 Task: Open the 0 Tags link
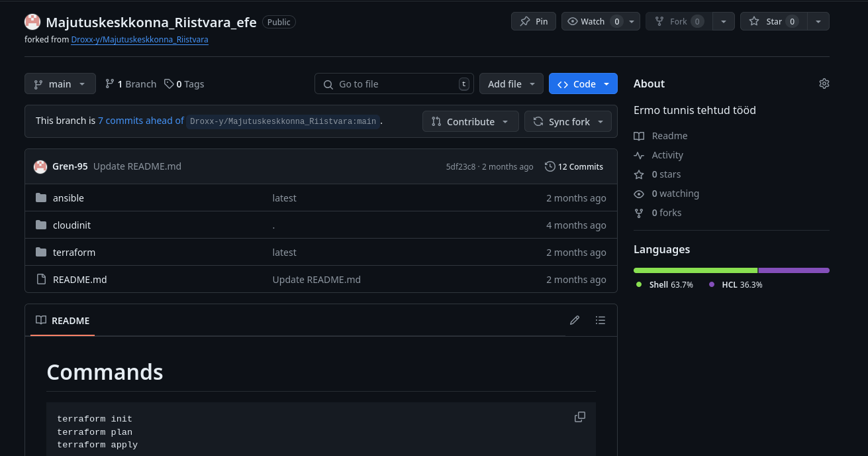tap(184, 84)
